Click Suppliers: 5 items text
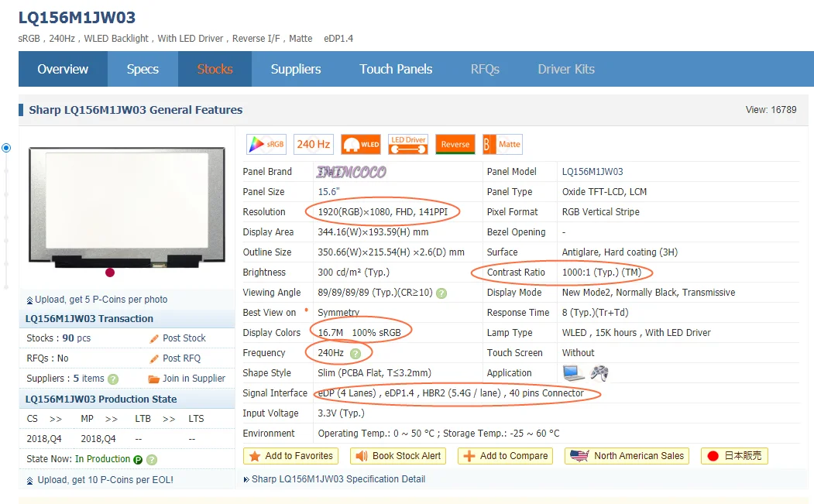The image size is (814, 504). pyautogui.click(x=65, y=379)
